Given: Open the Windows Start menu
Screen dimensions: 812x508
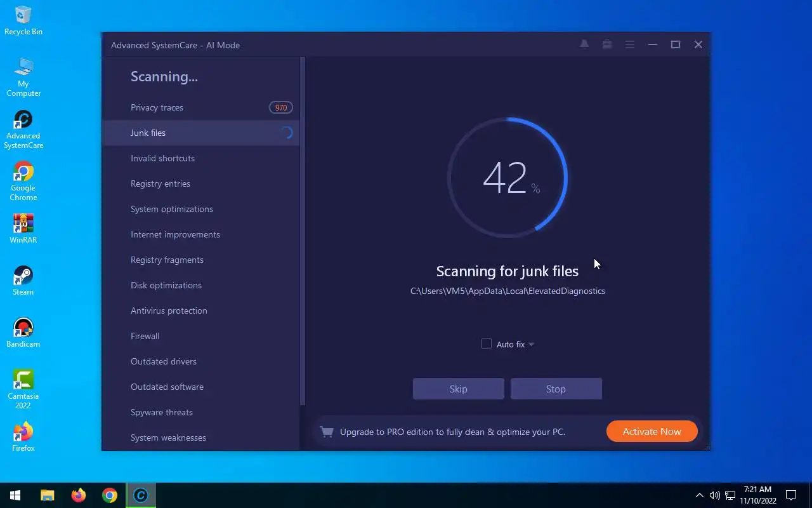Looking at the screenshot, I should (15, 495).
